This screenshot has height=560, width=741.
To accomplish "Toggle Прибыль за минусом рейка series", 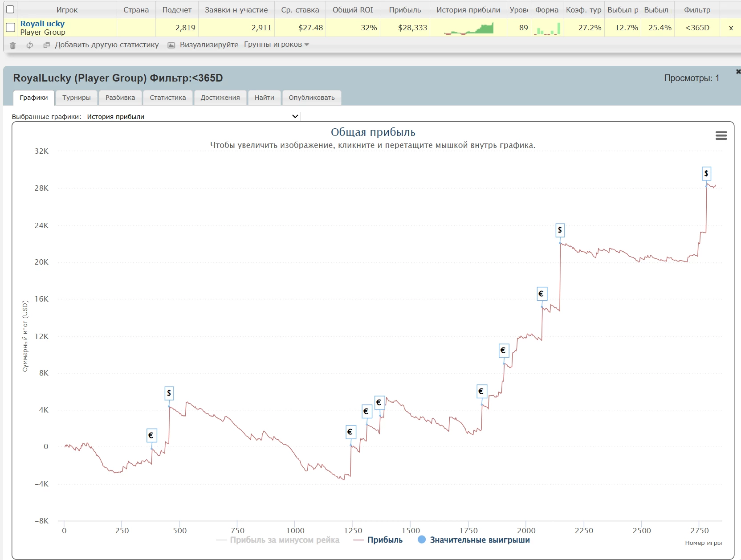I will 278,540.
